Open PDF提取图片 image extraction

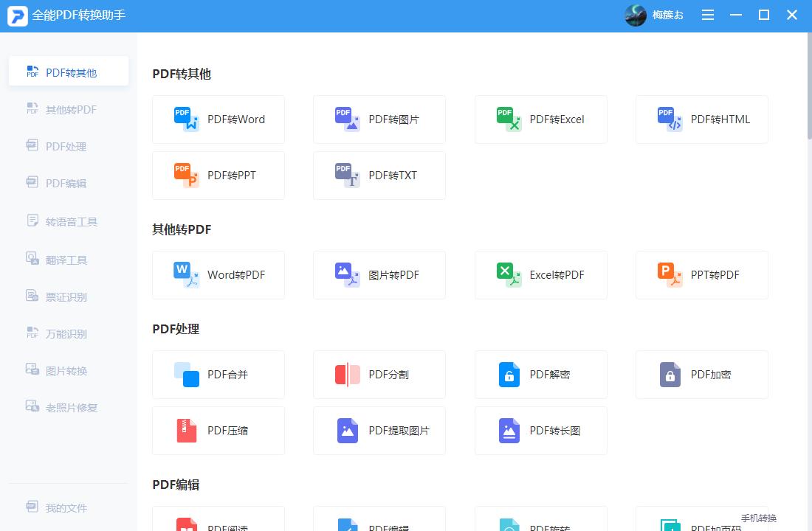[379, 430]
